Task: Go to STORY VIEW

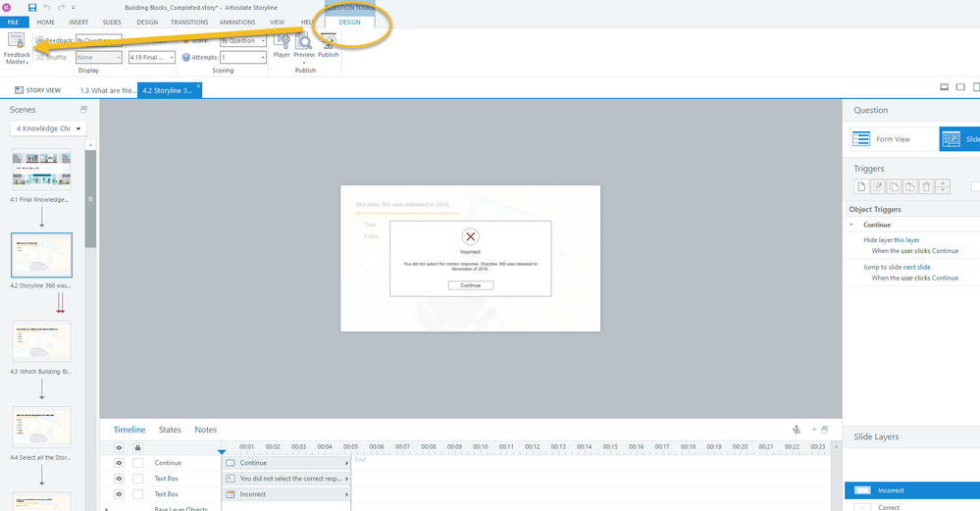Action: point(37,90)
